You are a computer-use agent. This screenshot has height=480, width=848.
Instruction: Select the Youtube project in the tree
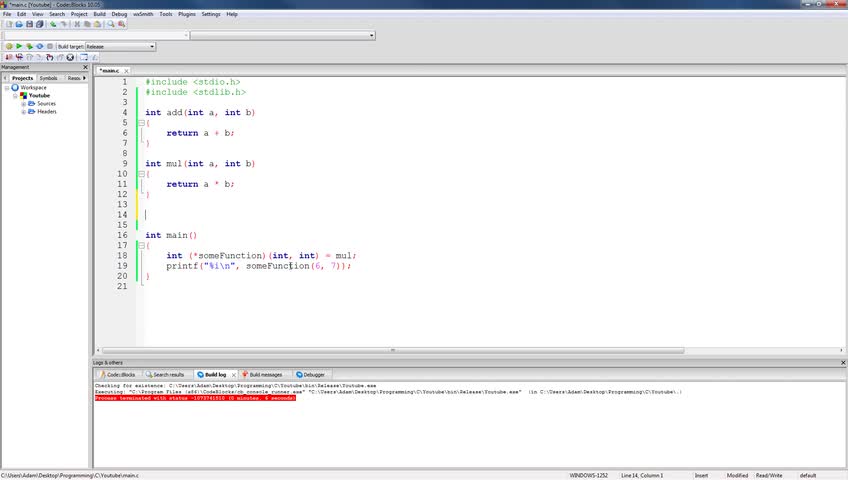point(39,96)
